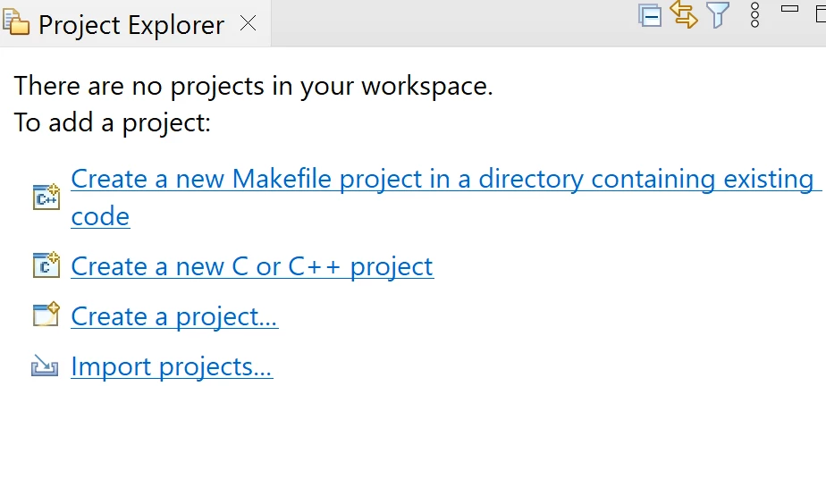Open the View Menu three-dots button
826x504 pixels.
(754, 15)
